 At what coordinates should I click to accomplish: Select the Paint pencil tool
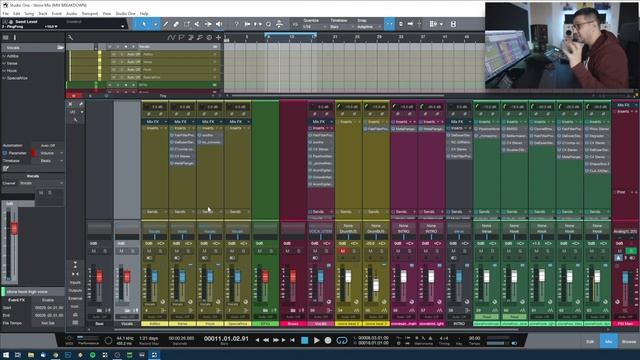(166, 24)
